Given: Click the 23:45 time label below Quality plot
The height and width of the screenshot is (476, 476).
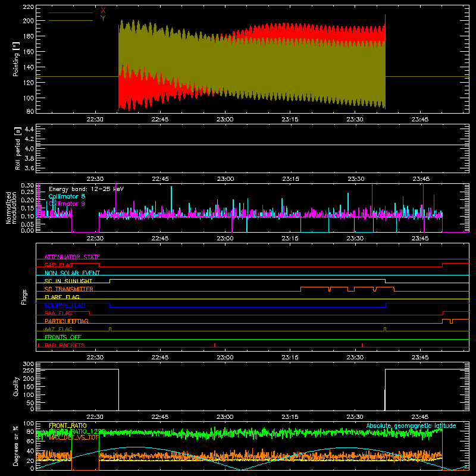Looking at the screenshot, I should pos(420,417).
